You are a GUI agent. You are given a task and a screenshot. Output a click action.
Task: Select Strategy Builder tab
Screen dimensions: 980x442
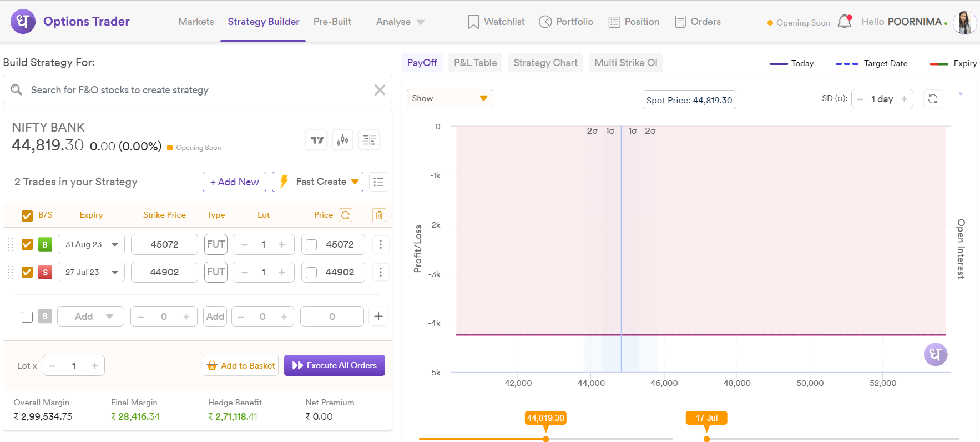pyautogui.click(x=264, y=22)
